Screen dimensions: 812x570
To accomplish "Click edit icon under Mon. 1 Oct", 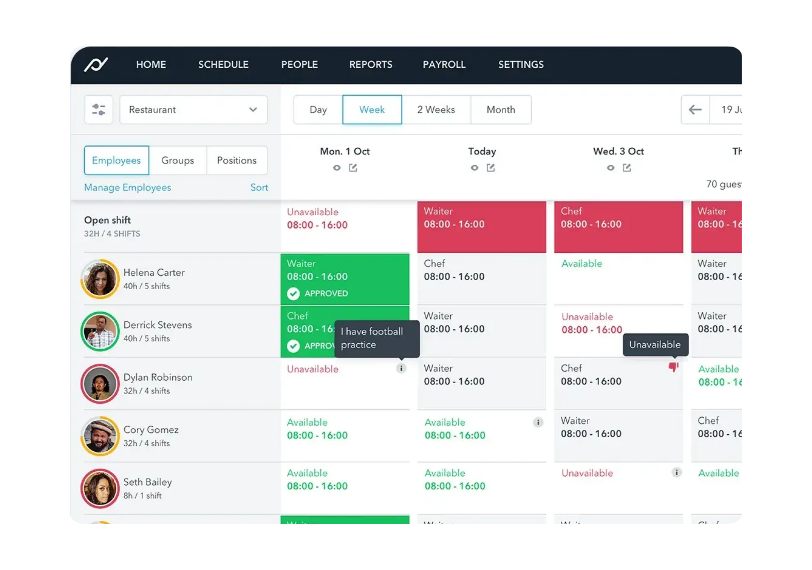I will (x=353, y=168).
